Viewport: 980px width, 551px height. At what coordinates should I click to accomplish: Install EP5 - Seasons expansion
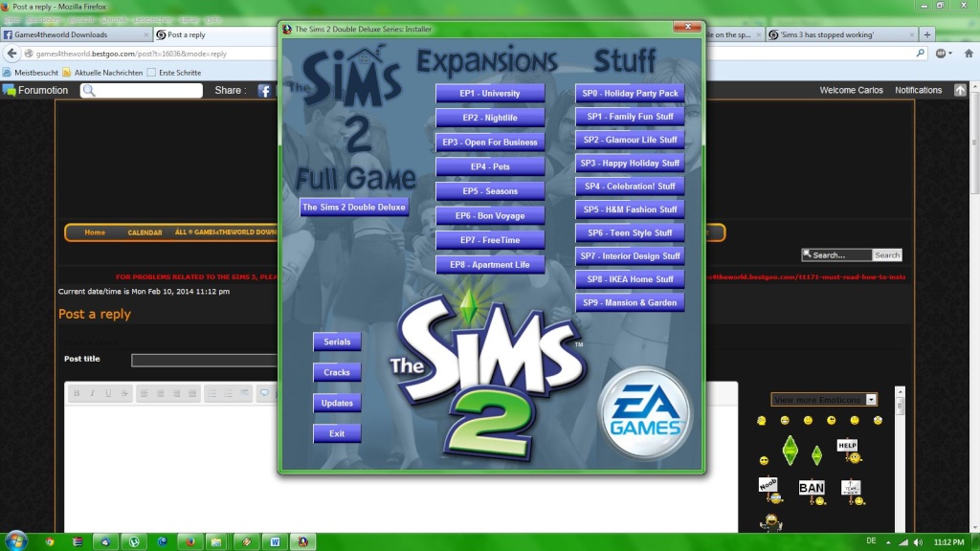(490, 191)
